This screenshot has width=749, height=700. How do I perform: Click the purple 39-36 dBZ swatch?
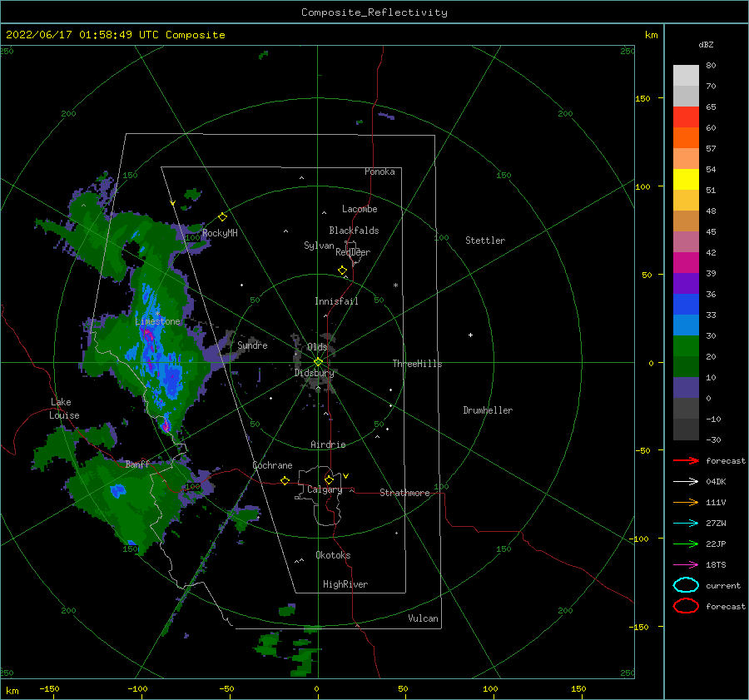[686, 284]
